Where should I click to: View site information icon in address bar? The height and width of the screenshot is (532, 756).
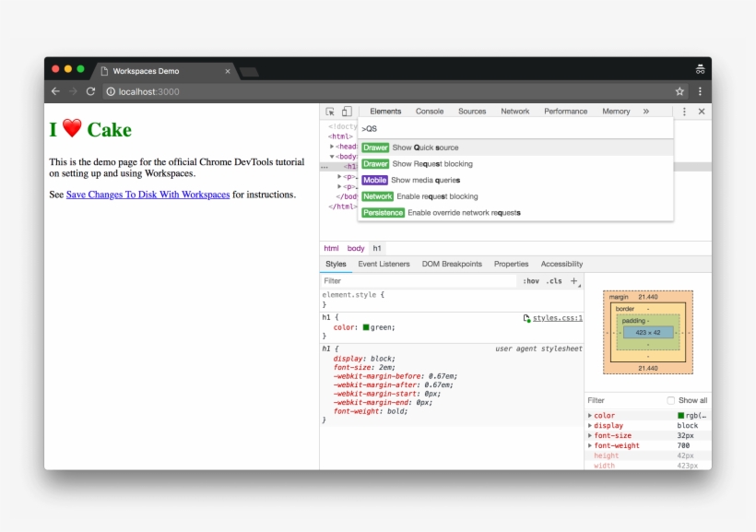[x=111, y=91]
